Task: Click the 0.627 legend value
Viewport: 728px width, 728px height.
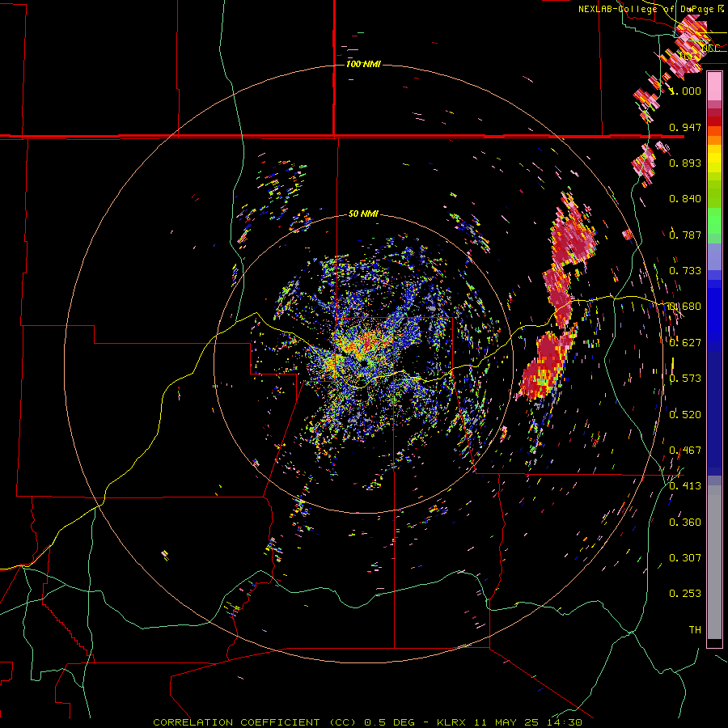Action: click(685, 342)
